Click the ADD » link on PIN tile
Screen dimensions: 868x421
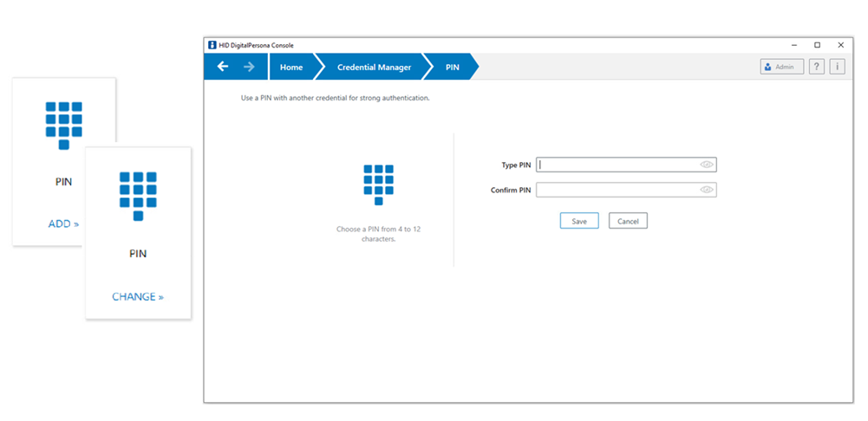pos(63,223)
